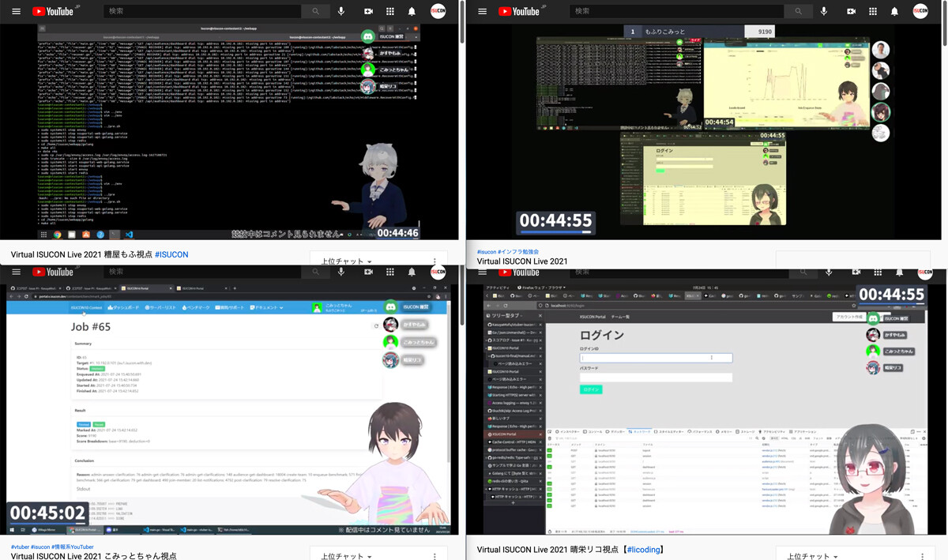The image size is (948, 560).
Task: Open #isucon hashtag beside #vtuber
Action: click(40, 547)
